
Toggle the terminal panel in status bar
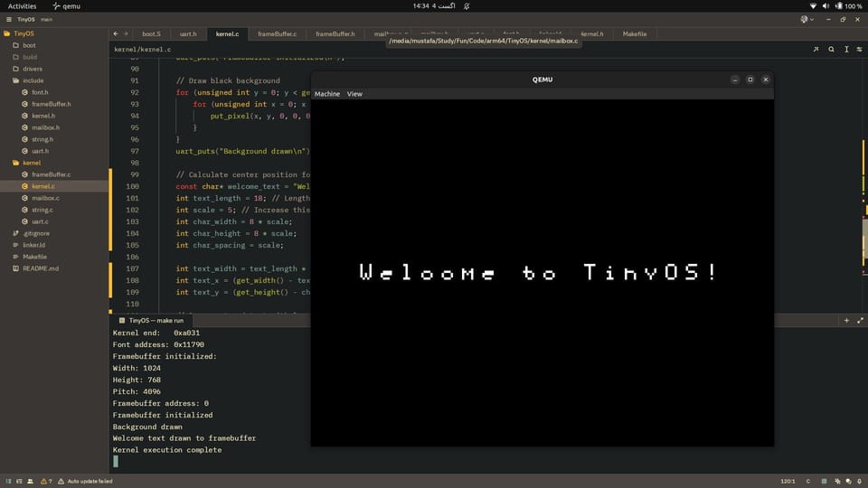(x=825, y=482)
